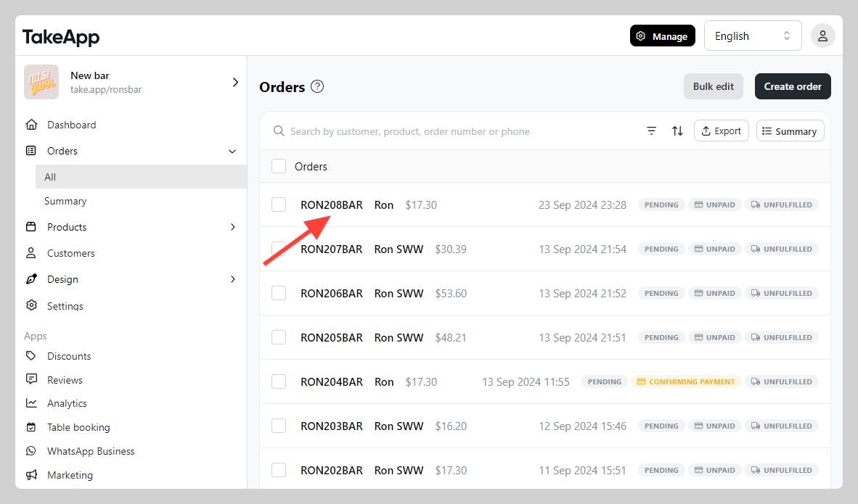The height and width of the screenshot is (504, 858).
Task: Focus the order search field
Action: (410, 131)
